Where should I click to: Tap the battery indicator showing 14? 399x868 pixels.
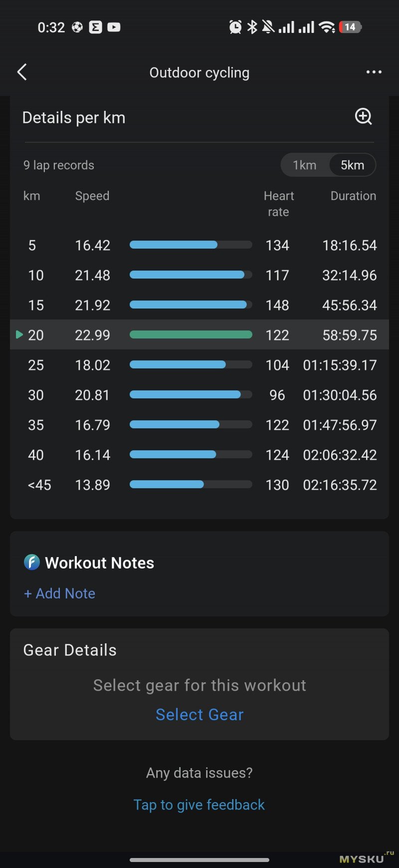pyautogui.click(x=350, y=27)
